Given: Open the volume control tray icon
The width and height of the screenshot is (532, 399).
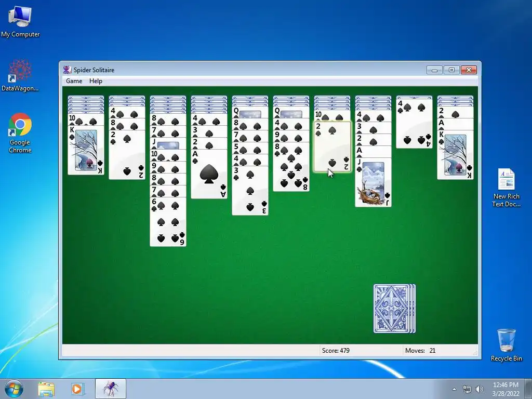Looking at the screenshot, I should pyautogui.click(x=480, y=389).
